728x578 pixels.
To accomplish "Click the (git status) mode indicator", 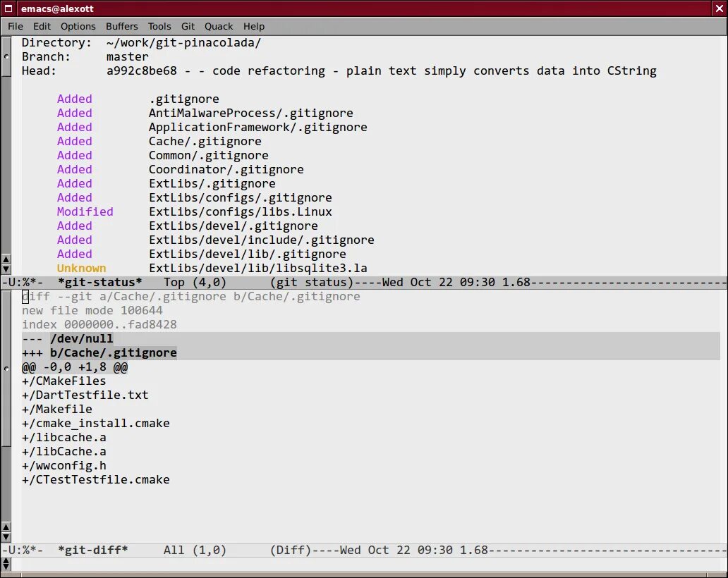I will pyautogui.click(x=312, y=282).
